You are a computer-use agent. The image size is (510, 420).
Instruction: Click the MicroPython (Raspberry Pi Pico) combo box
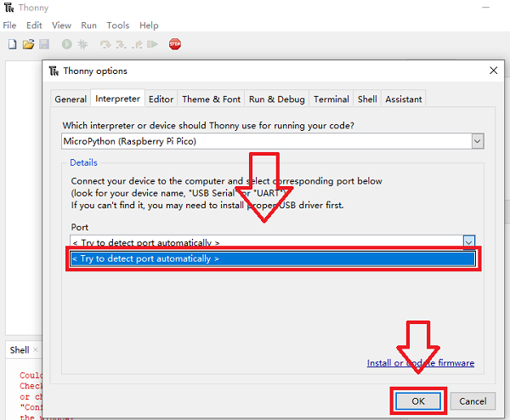(x=273, y=141)
